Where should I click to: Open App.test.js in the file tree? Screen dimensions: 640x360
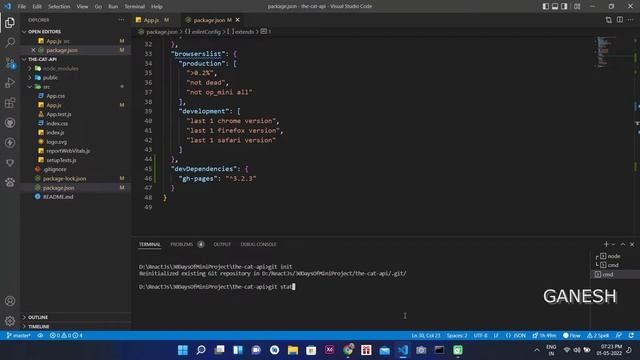pyautogui.click(x=59, y=114)
